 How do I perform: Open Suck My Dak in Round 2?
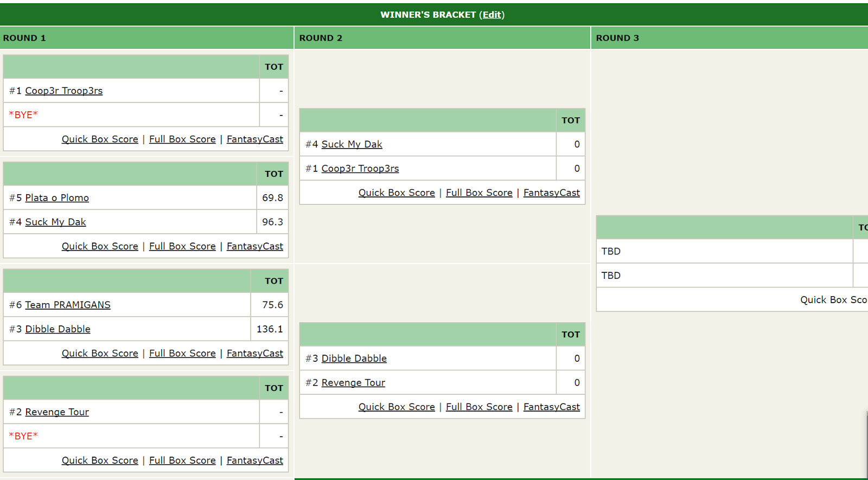coord(352,144)
